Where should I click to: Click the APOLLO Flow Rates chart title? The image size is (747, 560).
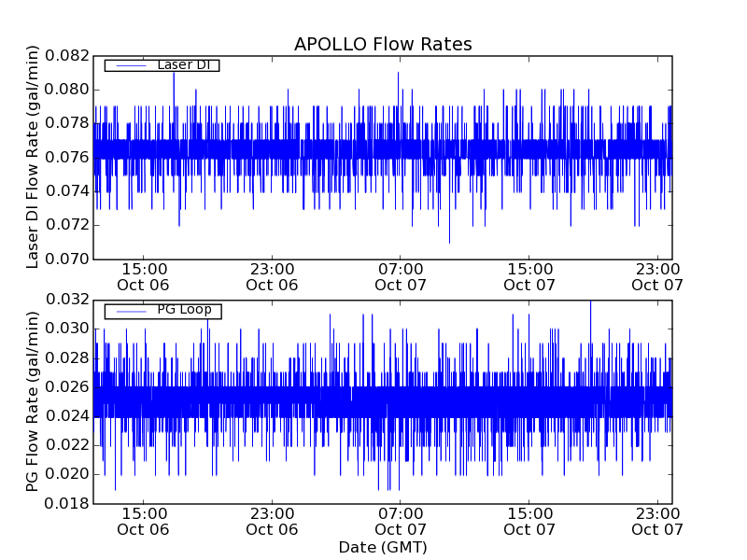coord(383,45)
